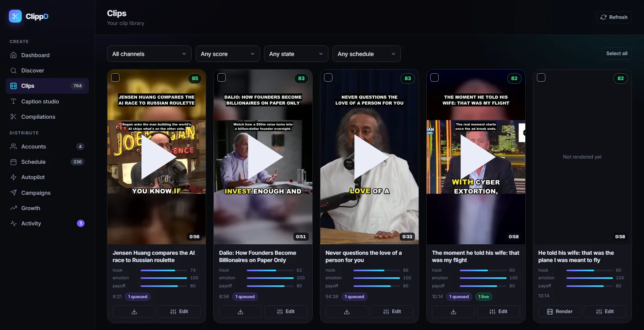Click the ClippD scissors logo icon
The height and width of the screenshot is (330, 644).
coord(15,16)
